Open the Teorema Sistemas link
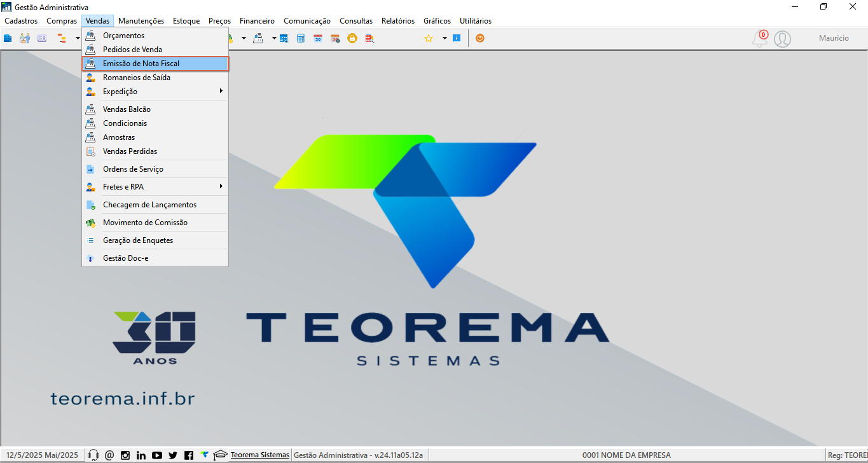Viewport: 868px width, 463px height. [259, 455]
